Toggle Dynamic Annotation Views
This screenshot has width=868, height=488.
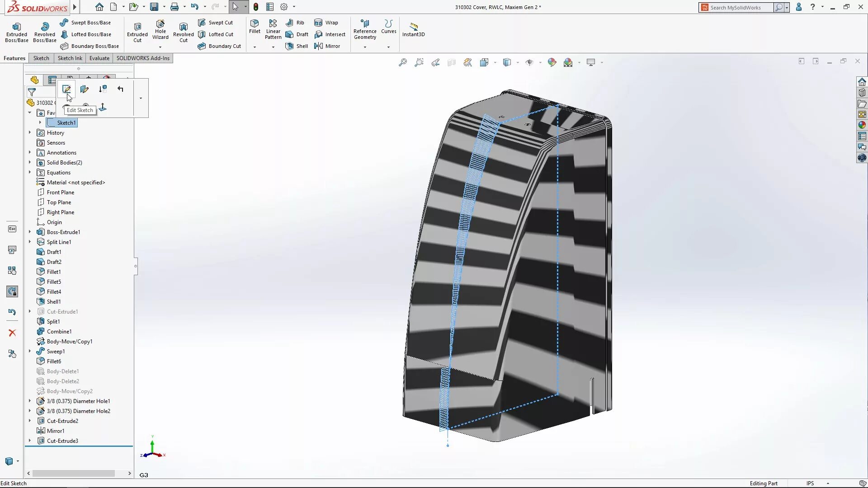pos(467,62)
